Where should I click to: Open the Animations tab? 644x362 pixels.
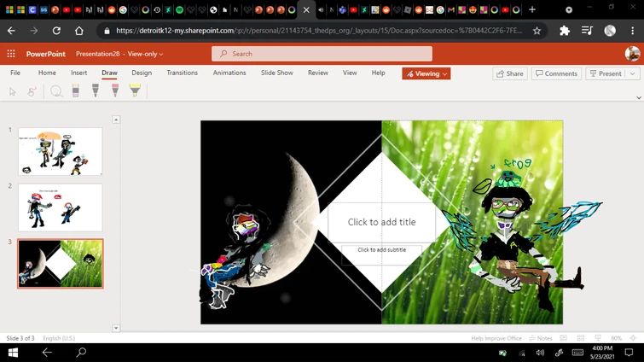click(x=229, y=73)
